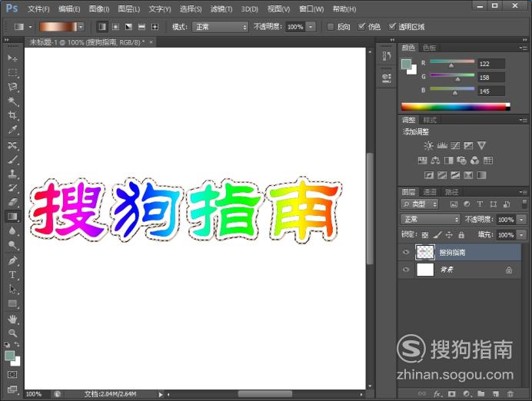Open the gradient preset picker arrow
This screenshot has height=401, width=532.
click(81, 27)
